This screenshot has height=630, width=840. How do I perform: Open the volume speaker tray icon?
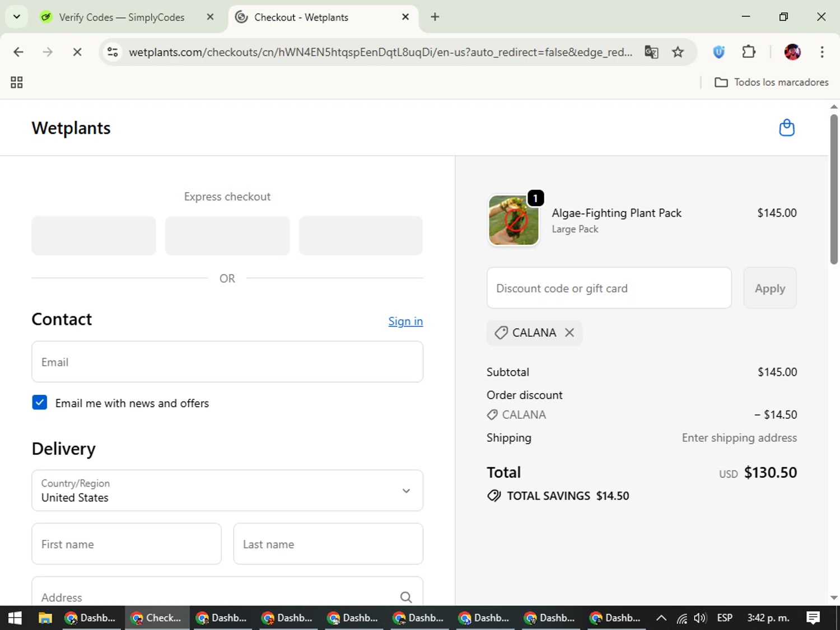point(700,618)
